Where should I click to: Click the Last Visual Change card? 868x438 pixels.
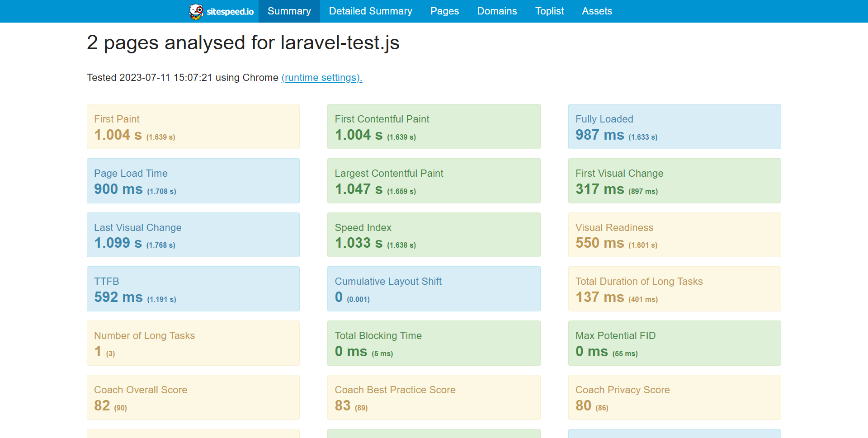[x=193, y=235]
